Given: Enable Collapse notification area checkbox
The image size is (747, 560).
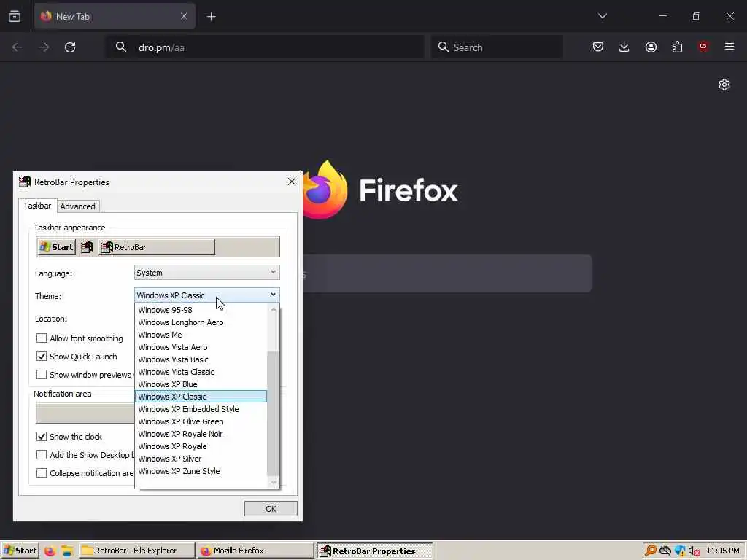Looking at the screenshot, I should coord(42,472).
